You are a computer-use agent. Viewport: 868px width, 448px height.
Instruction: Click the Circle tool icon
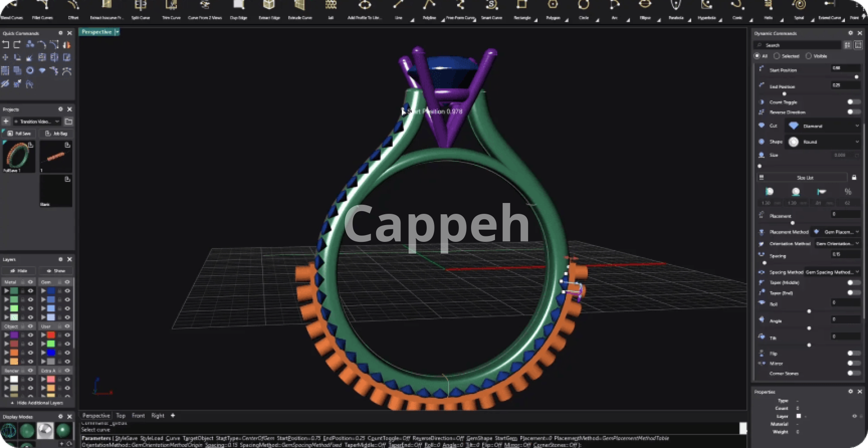click(x=584, y=6)
